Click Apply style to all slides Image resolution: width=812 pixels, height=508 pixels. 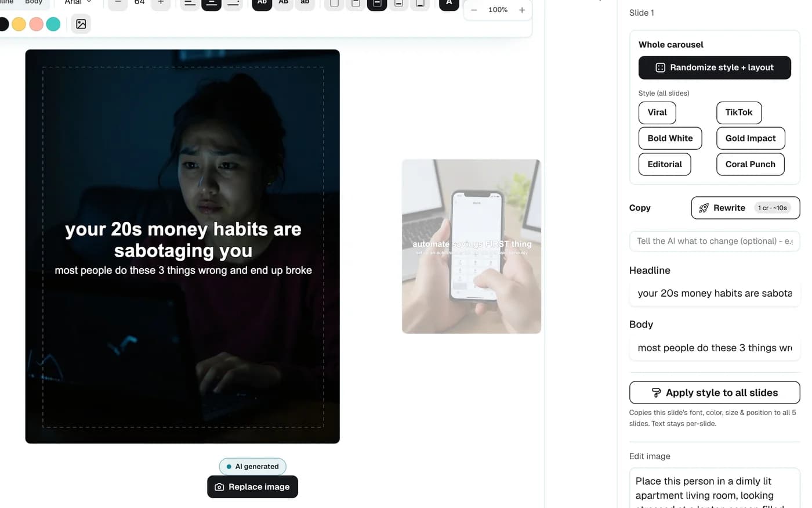tap(715, 393)
